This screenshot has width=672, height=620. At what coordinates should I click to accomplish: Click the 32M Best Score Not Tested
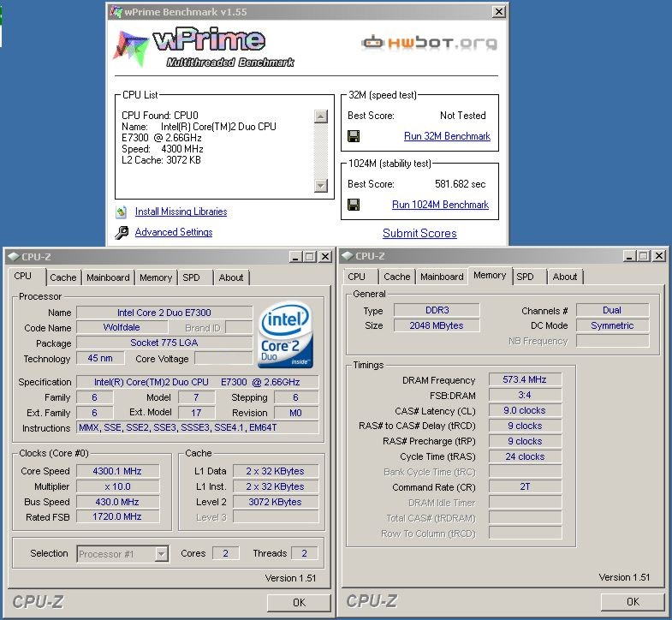click(463, 116)
